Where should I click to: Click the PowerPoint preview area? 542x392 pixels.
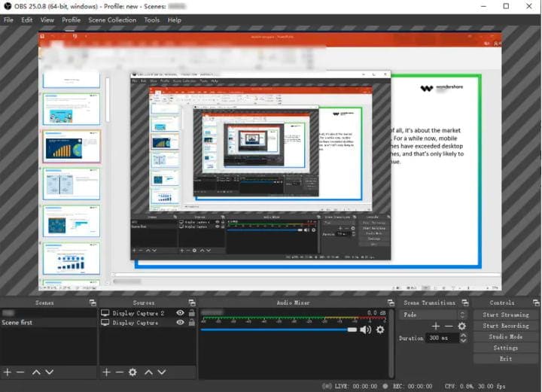pyautogui.click(x=270, y=161)
